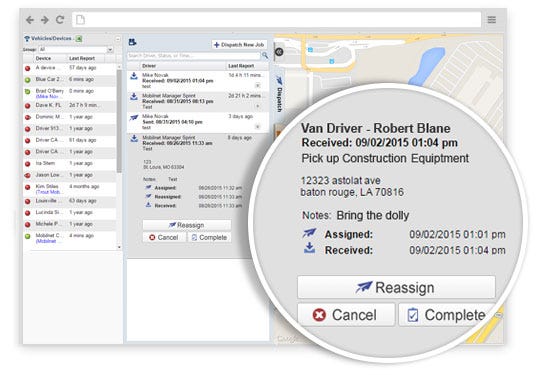The width and height of the screenshot is (540, 375).
Task: Expand Mike Novak's Sent 08/31/2015 job arrow
Action: (x=258, y=126)
